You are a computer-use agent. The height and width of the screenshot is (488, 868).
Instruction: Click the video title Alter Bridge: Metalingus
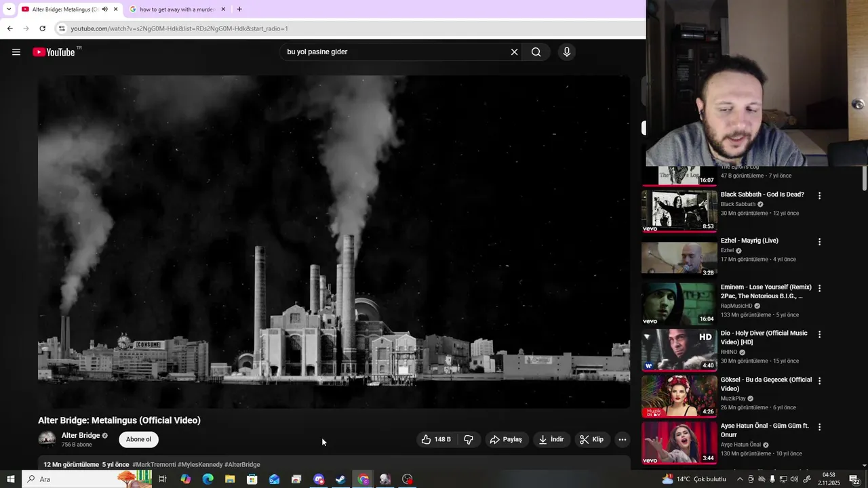119,420
